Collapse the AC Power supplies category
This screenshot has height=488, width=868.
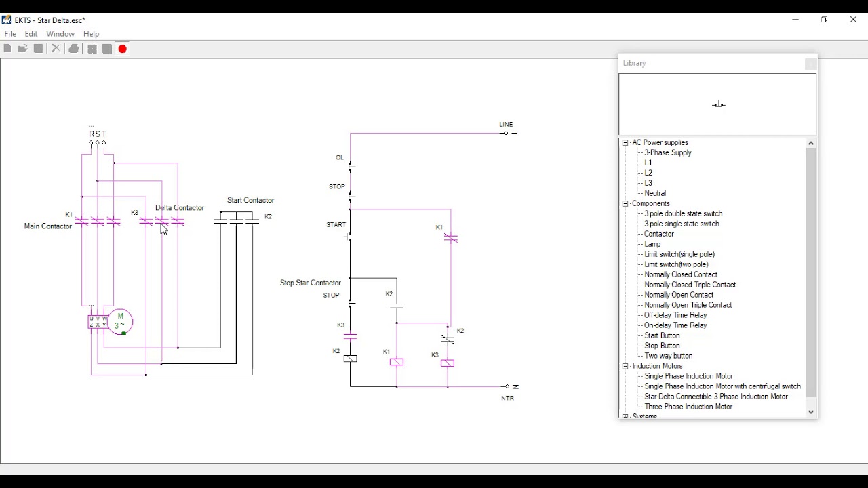point(625,143)
